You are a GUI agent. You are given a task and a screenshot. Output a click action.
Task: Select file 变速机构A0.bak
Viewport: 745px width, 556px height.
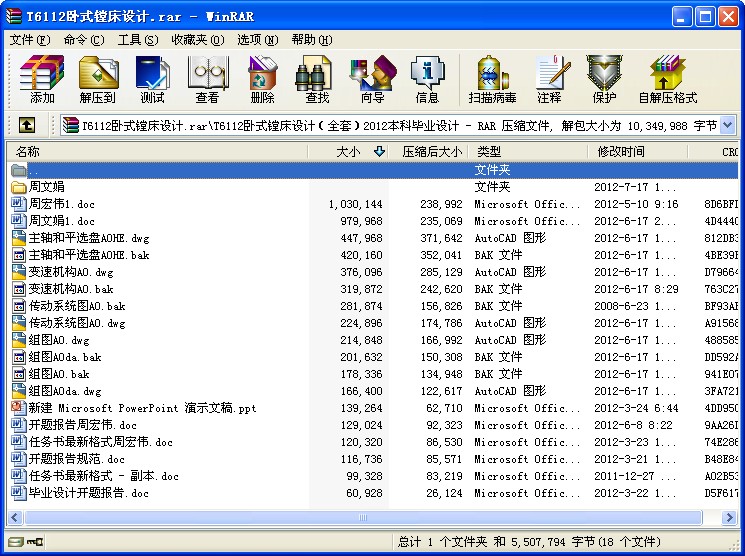pyautogui.click(x=71, y=289)
